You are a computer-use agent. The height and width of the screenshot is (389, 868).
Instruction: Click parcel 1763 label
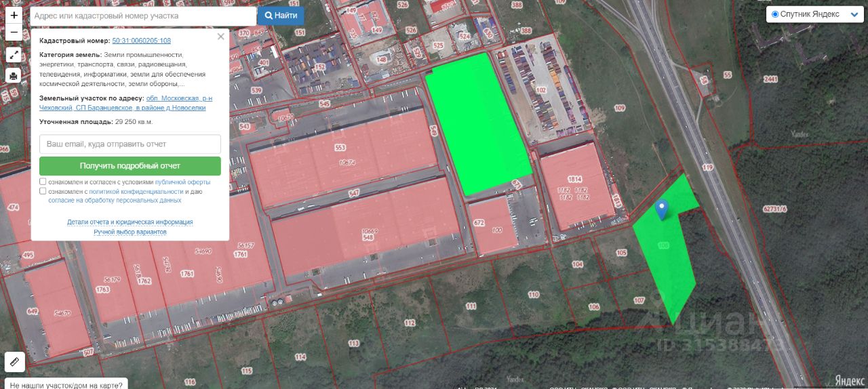102,289
